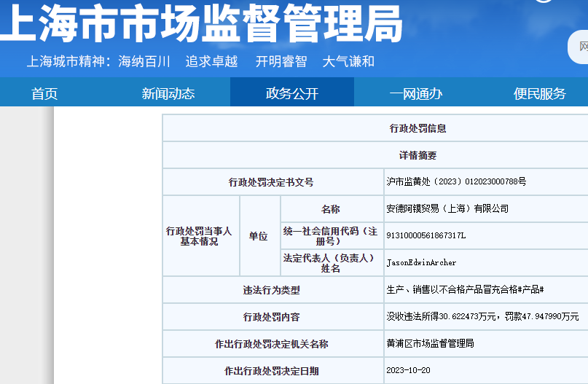Image resolution: width=588 pixels, height=384 pixels.
Task: Click the decision date 2023-10-20
Action: click(x=408, y=370)
